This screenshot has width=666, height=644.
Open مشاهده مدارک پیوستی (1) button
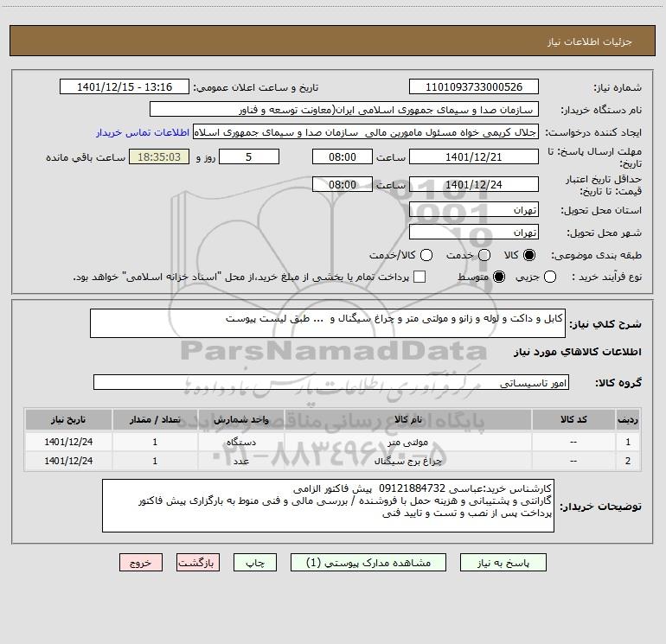pyautogui.click(x=368, y=563)
